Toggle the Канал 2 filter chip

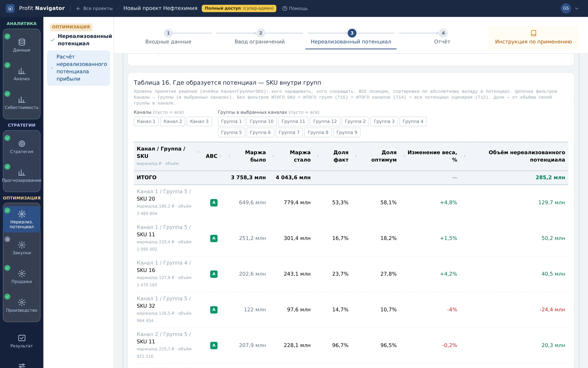[x=173, y=121]
